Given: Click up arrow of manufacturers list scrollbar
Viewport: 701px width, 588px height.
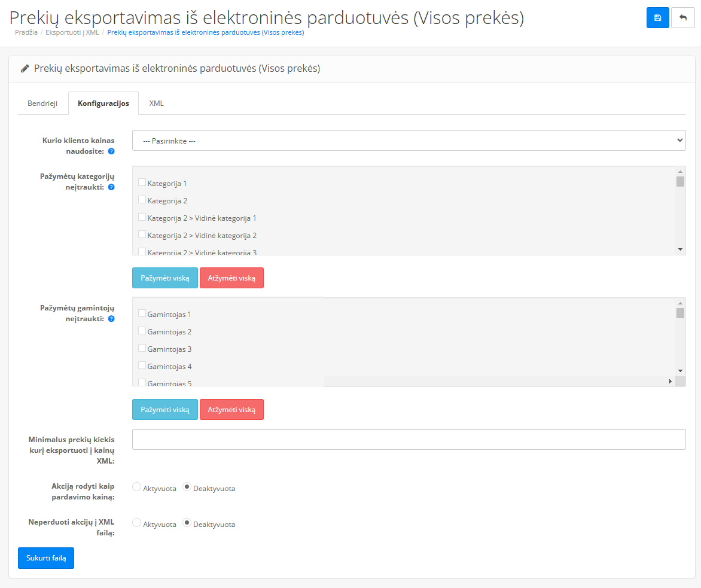Looking at the screenshot, I should click(x=680, y=303).
